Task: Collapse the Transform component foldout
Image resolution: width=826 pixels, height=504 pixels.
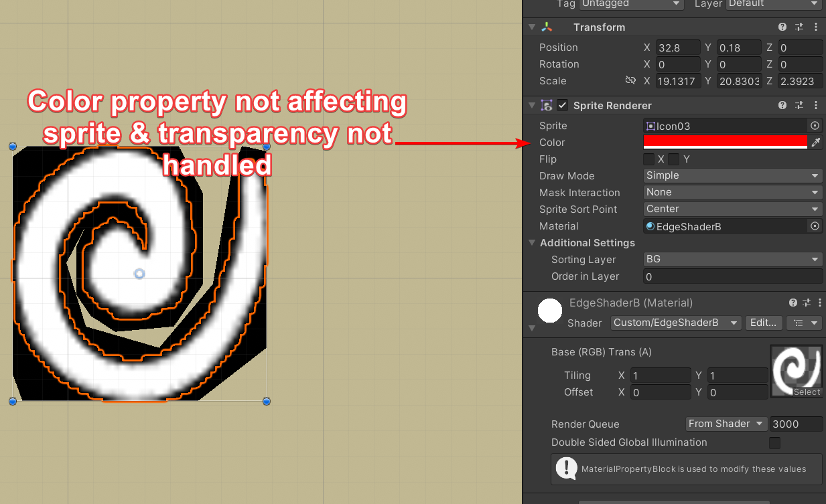Action: 531,27
